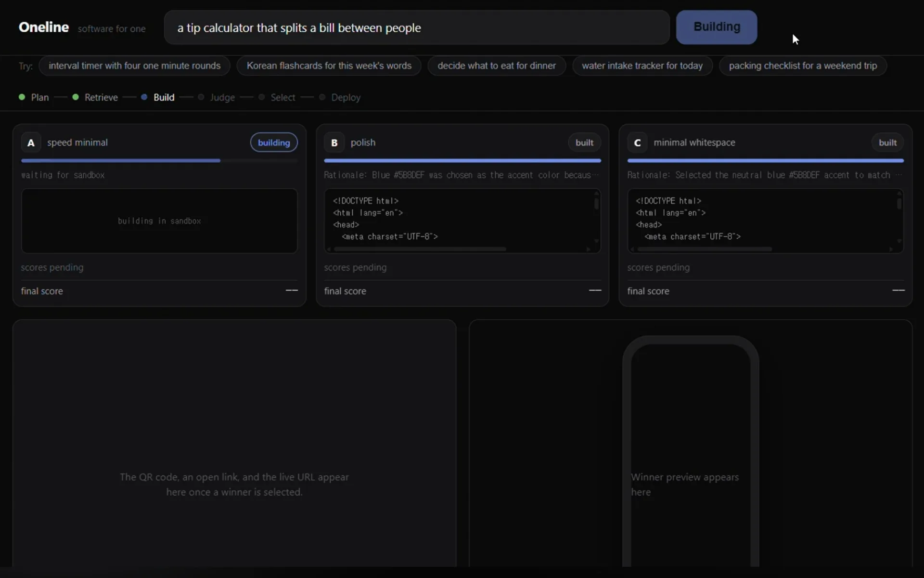The width and height of the screenshot is (924, 578).
Task: Click card A's progress bar
Action: click(x=159, y=160)
